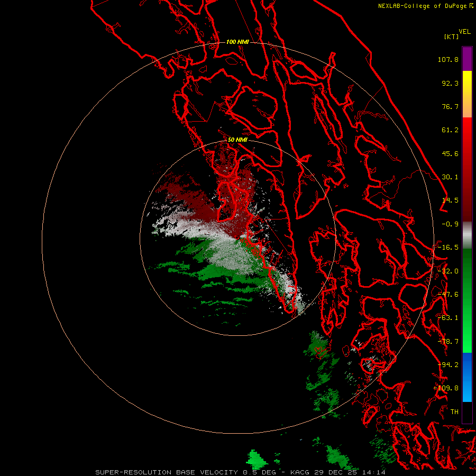The width and height of the screenshot is (476, 476).
Task: Click the -47.6 legend value
Action: click(448, 295)
